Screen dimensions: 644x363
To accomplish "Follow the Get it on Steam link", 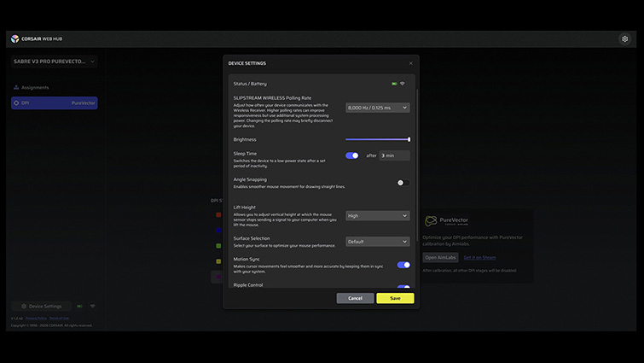I will coord(479,258).
